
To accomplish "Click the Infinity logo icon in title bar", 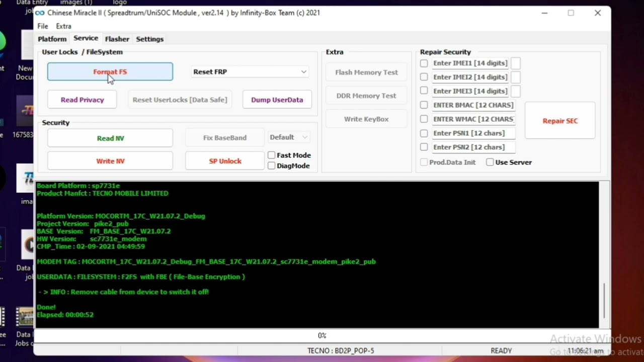I will pos(40,13).
